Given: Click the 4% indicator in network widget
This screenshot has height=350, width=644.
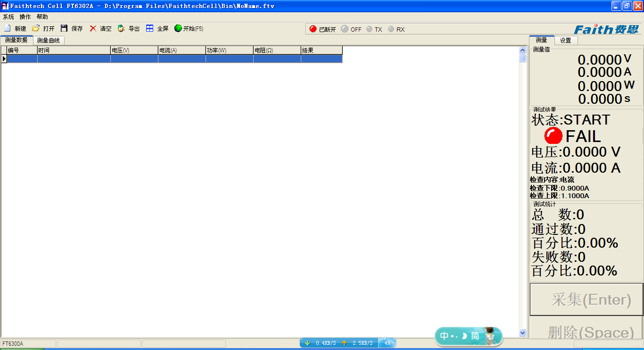Looking at the screenshot, I should 388,343.
